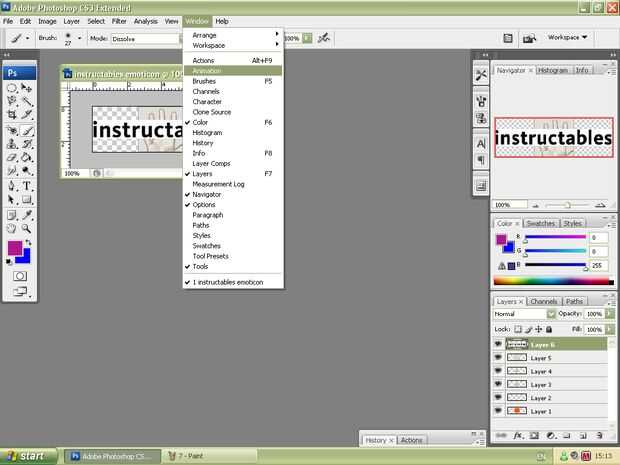Image resolution: width=620 pixels, height=465 pixels.
Task: Hide Layer 3 eye icon
Action: (498, 384)
